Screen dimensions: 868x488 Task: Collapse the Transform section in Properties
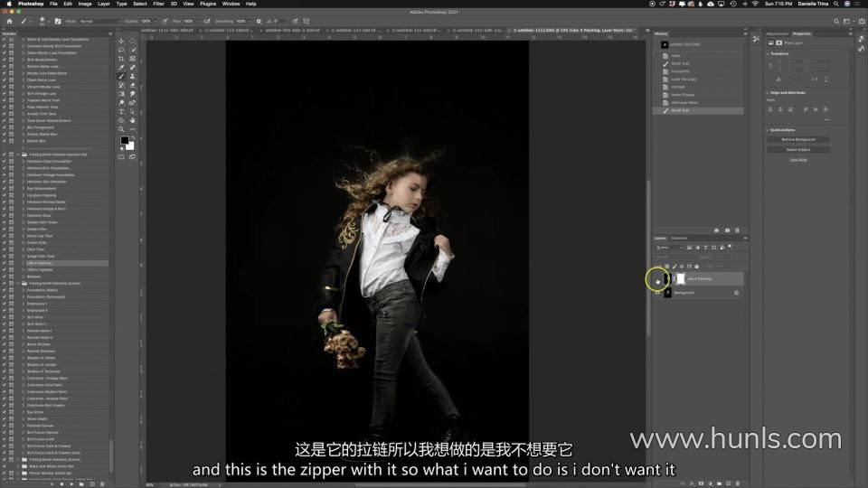768,53
